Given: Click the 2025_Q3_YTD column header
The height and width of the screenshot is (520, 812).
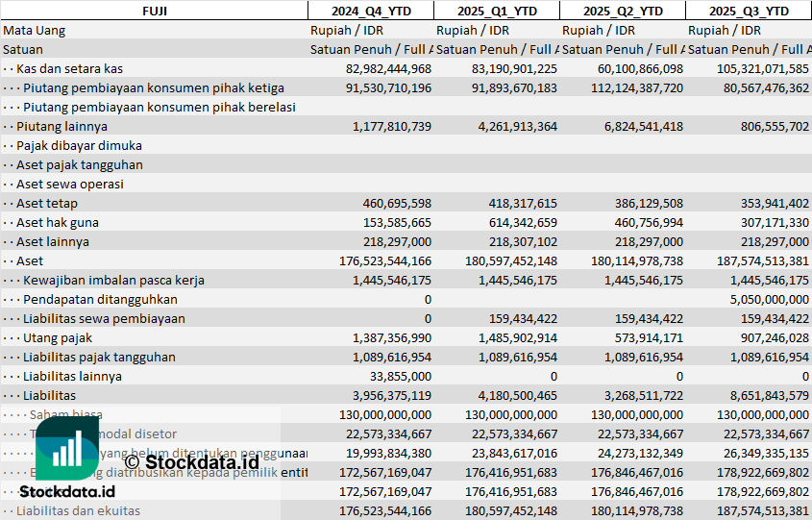Looking at the screenshot, I should pos(749,11).
